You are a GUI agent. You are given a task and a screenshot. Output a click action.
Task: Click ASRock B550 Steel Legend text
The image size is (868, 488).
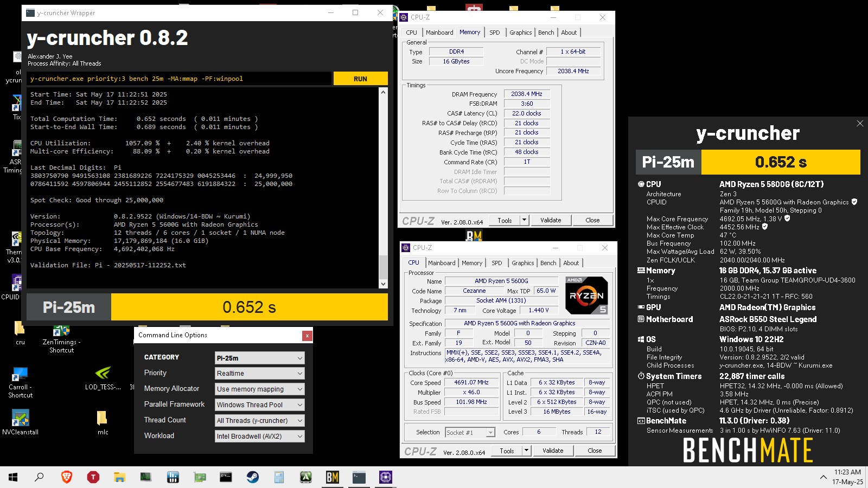click(x=768, y=319)
